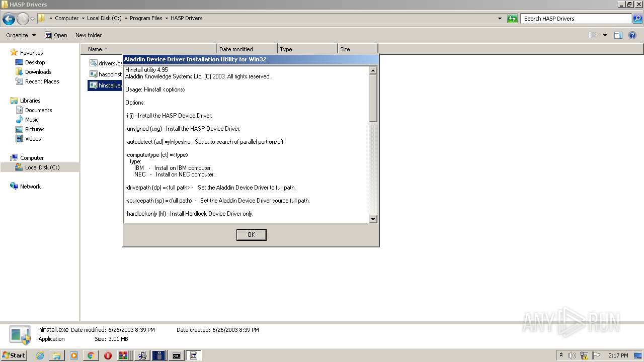The width and height of the screenshot is (644, 362).
Task: Click the dialog scrollbar down arrow
Action: tap(373, 219)
